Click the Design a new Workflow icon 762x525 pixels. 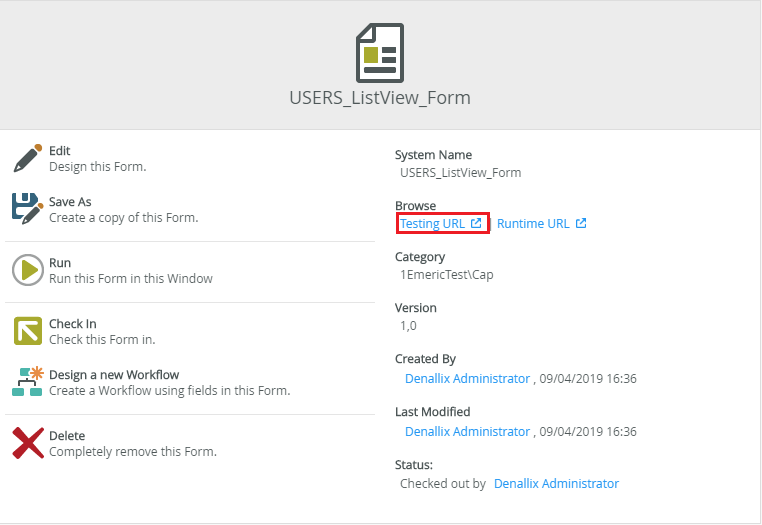[27, 382]
